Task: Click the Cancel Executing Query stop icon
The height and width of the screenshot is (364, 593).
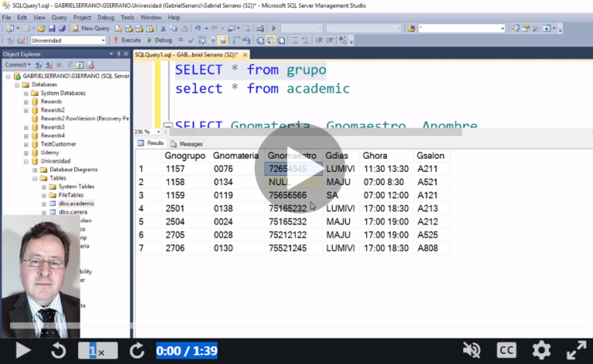Action: coord(181,40)
